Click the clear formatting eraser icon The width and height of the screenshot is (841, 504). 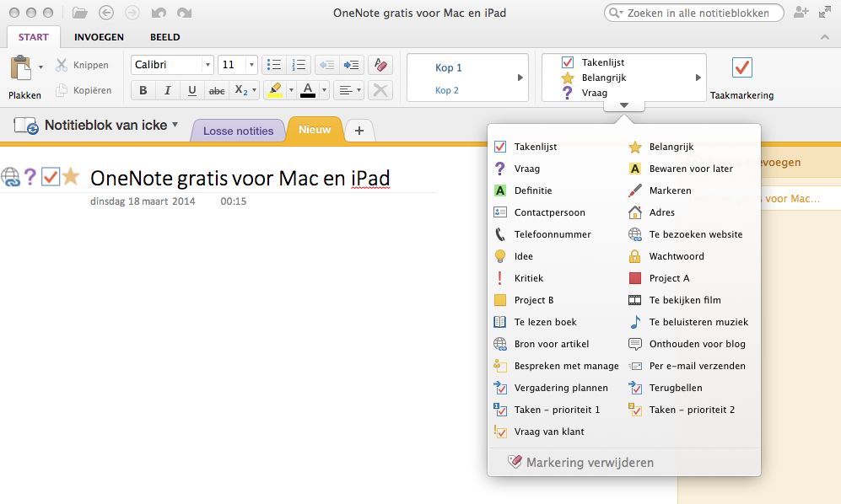point(380,65)
